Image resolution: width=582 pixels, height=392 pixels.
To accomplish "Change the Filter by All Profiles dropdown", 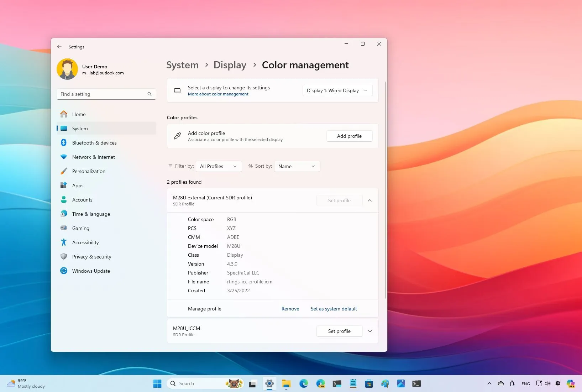I will coord(218,166).
